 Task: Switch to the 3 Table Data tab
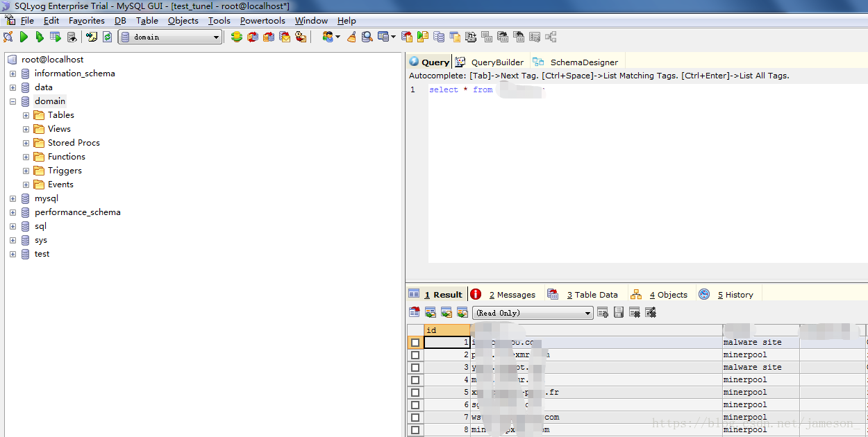click(x=584, y=295)
